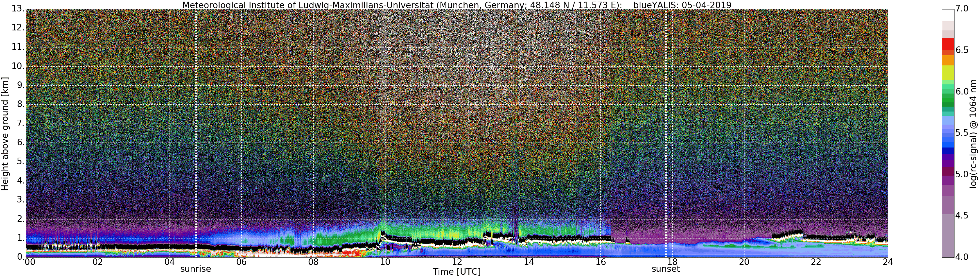Select the 'Time [UTC]' axis label

[x=457, y=272]
